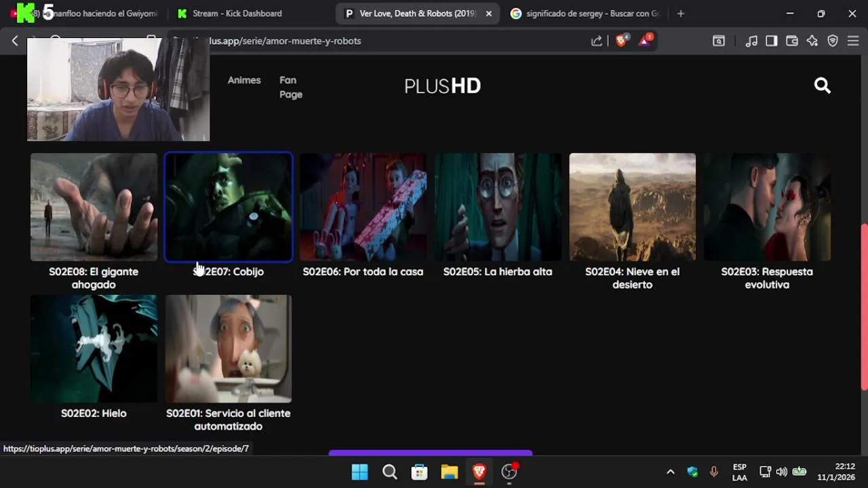The height and width of the screenshot is (488, 868).
Task: Open the Brave Wallet icon
Action: coord(791,41)
